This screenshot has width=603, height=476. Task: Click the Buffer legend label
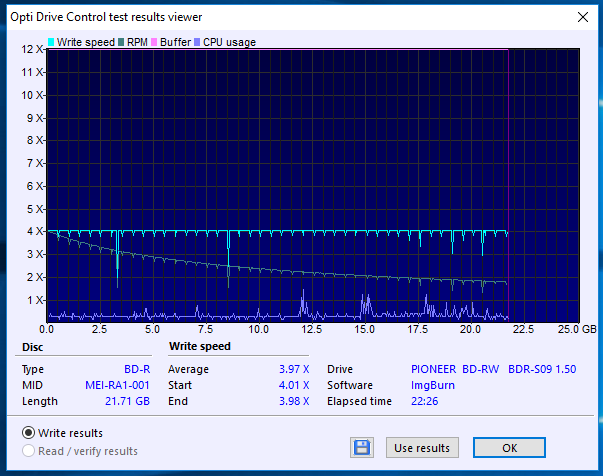[175, 42]
